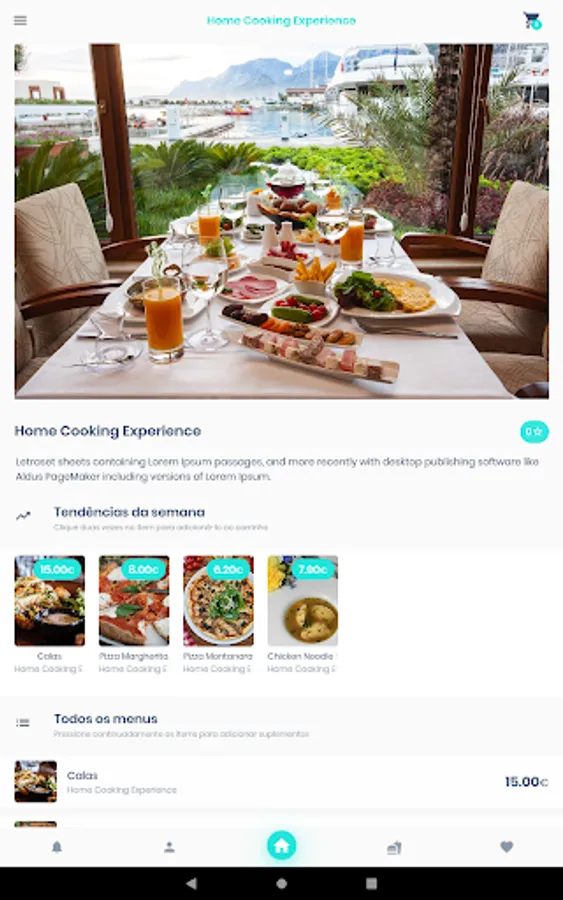Tap the home button in bottom bar
563x900 pixels.
(x=281, y=845)
